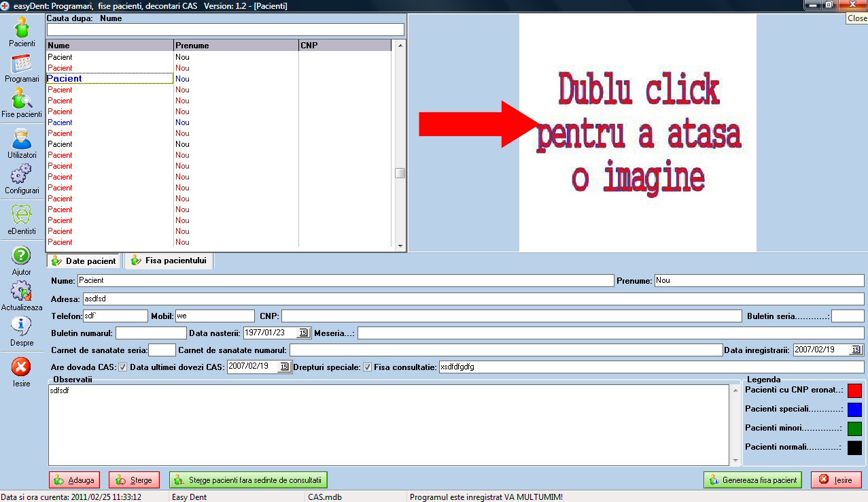The width and height of the screenshot is (868, 502).
Task: Open the Ajutor help icon
Action: (x=22, y=257)
